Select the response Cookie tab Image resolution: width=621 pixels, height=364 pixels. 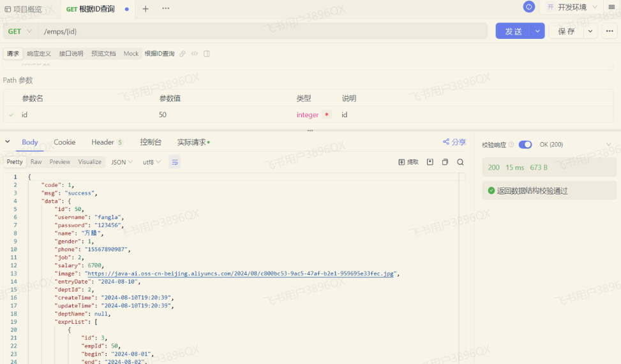point(64,142)
